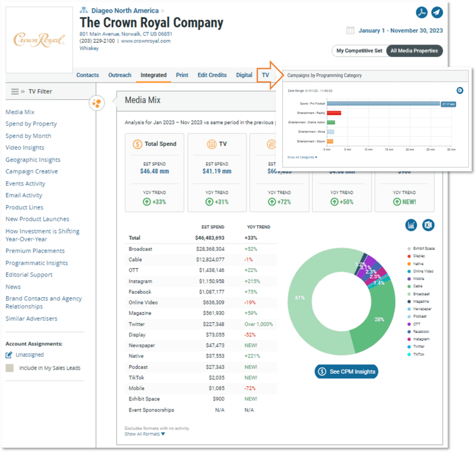476x452 pixels.
Task: Click the TV card screen icon
Action: pyautogui.click(x=212, y=144)
